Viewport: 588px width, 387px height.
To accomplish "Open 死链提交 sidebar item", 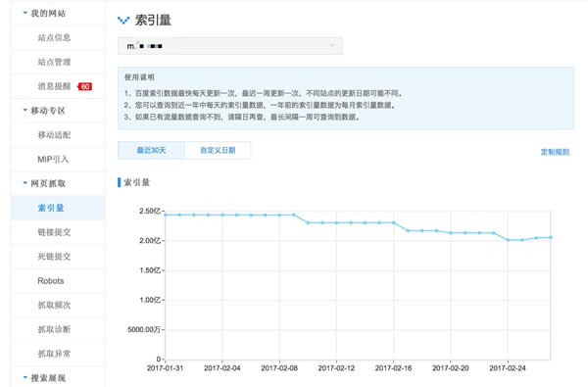I will click(54, 257).
